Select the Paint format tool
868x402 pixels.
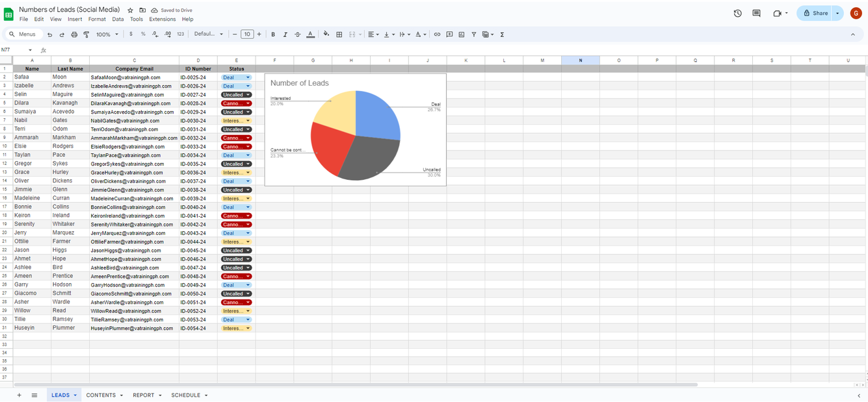click(x=86, y=34)
